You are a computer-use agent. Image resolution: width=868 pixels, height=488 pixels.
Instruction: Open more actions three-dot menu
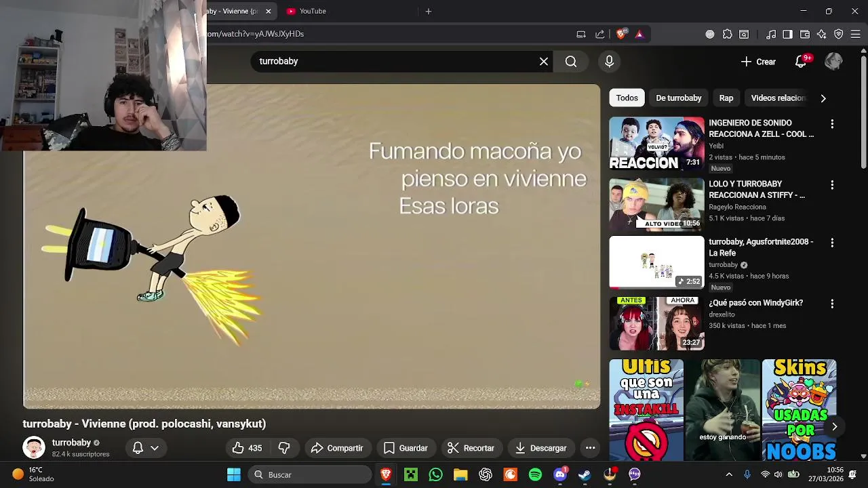point(590,448)
